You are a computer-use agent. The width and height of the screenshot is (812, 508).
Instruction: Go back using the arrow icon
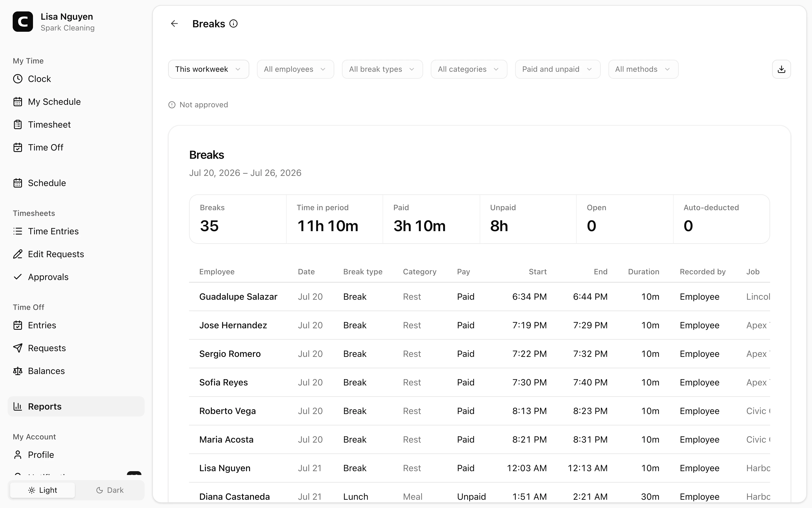[x=174, y=24]
